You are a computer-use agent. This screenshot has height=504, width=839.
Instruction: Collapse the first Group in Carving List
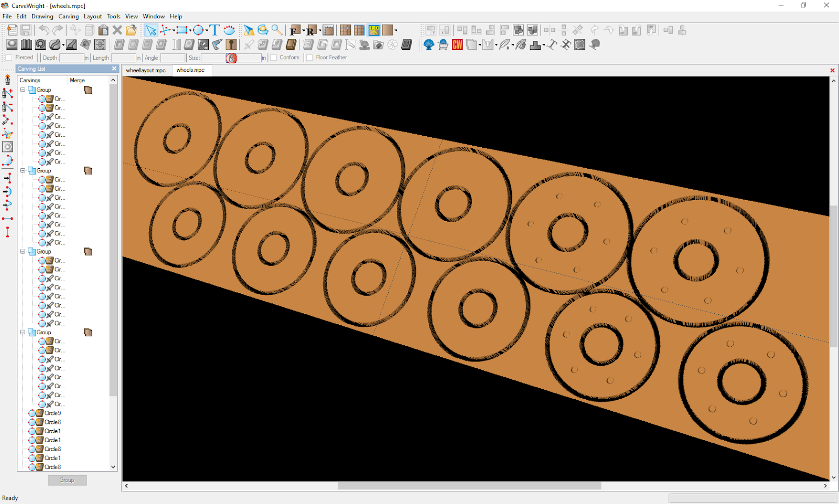point(23,90)
